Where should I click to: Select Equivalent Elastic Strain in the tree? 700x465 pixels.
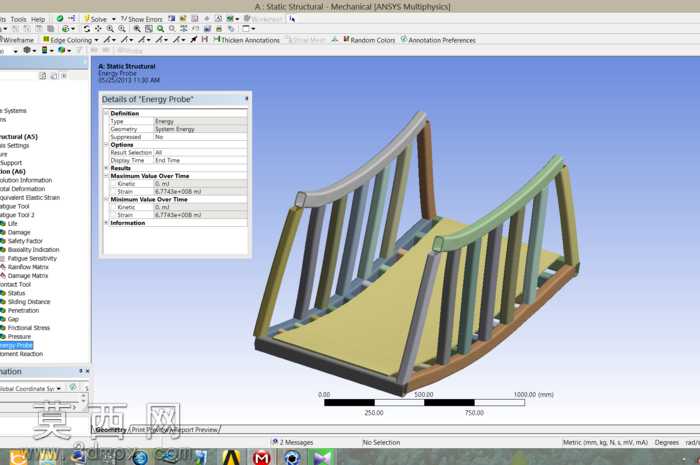click(29, 197)
